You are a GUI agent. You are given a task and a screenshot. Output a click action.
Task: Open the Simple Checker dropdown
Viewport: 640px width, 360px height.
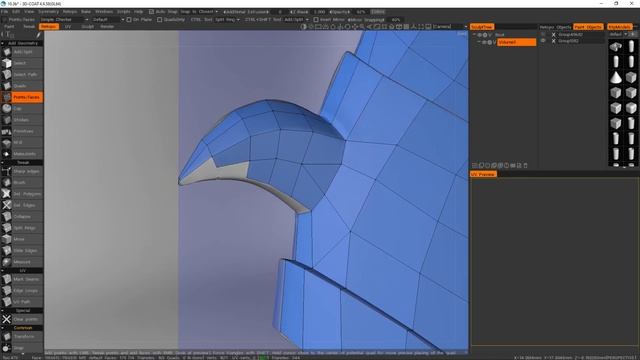pos(64,20)
